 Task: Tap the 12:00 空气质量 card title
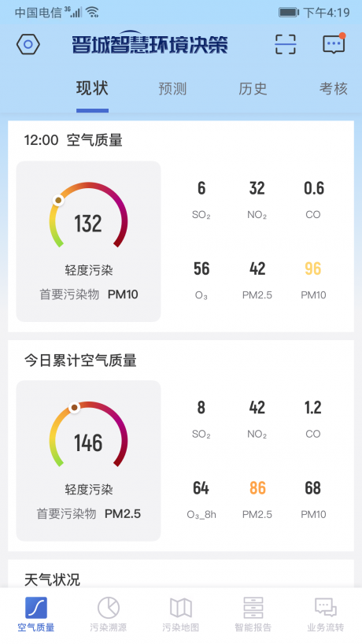coord(73,140)
